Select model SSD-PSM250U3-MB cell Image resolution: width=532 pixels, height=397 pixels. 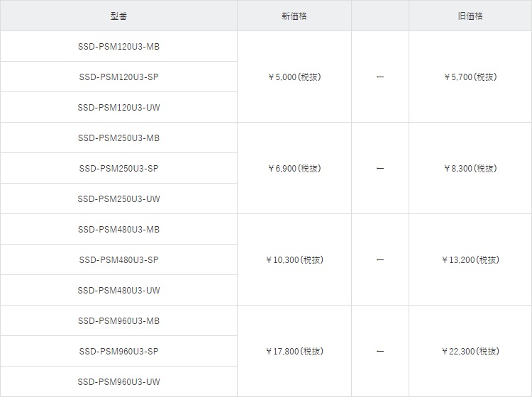[118, 138]
